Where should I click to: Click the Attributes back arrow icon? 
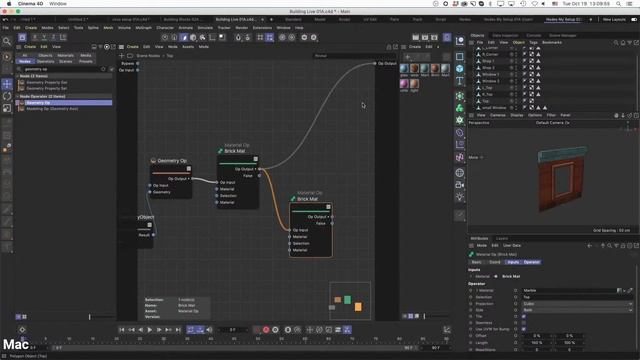tap(589, 246)
